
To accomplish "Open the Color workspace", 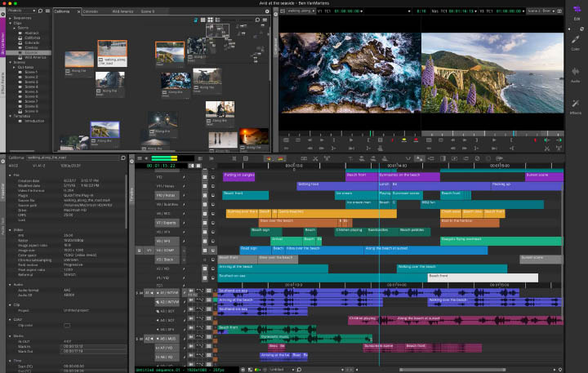I will pyautogui.click(x=576, y=41).
